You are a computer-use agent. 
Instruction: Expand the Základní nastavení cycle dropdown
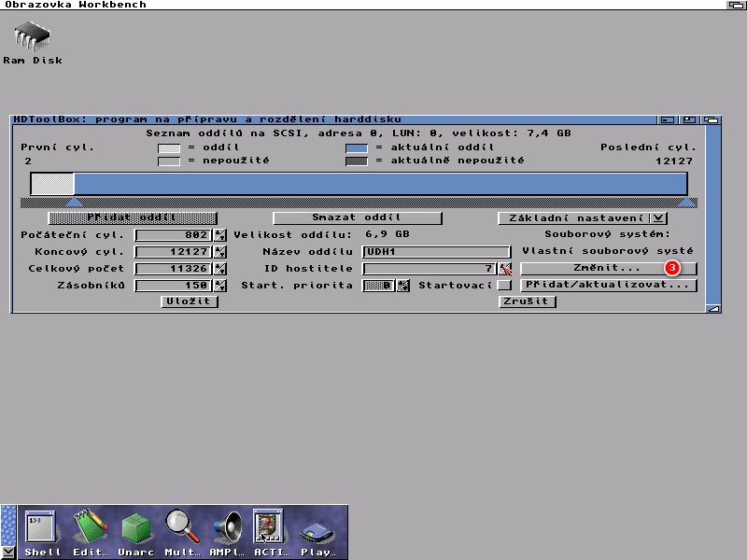(x=658, y=218)
